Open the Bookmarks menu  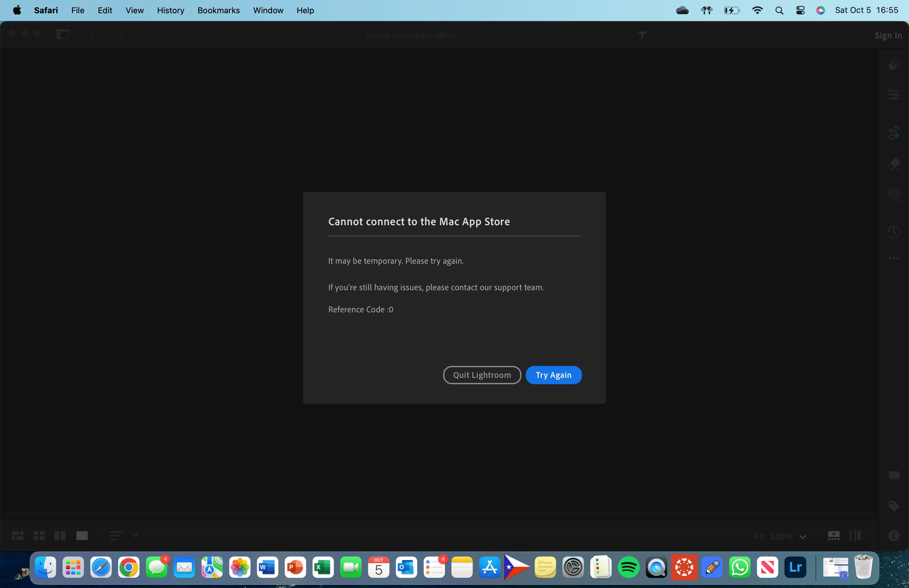(x=218, y=10)
